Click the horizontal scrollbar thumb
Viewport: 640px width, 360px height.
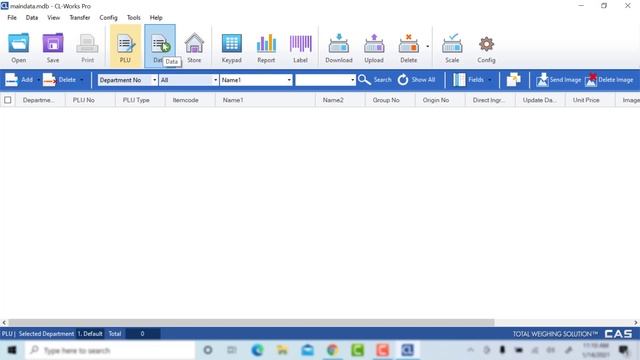251,322
